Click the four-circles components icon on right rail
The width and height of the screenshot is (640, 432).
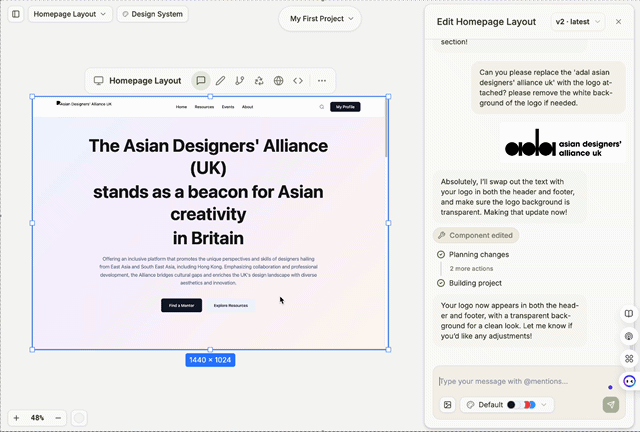[x=629, y=359]
